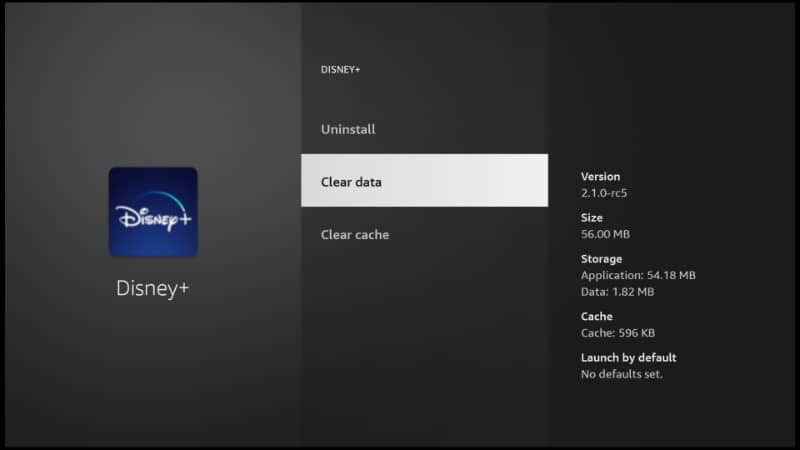800x450 pixels.
Task: Click the Storage heading
Action: [x=601, y=259]
